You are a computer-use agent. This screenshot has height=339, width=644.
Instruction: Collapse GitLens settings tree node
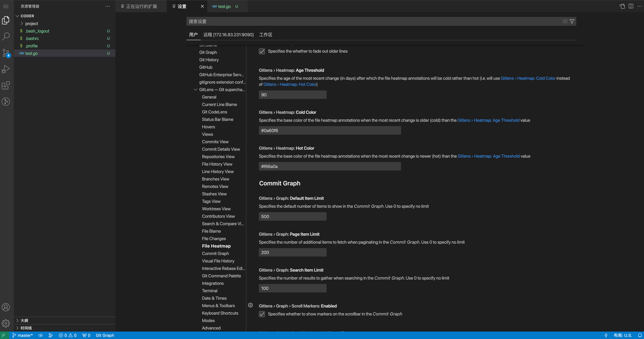195,90
